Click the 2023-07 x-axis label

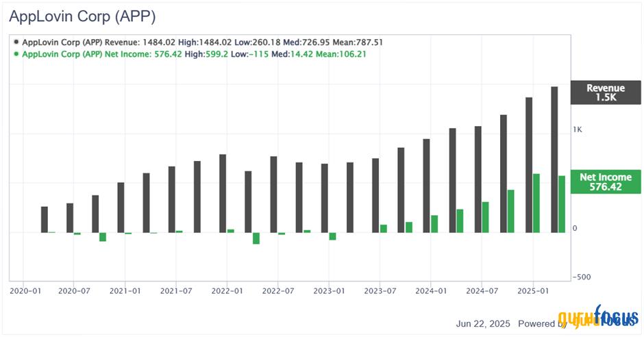(x=380, y=291)
